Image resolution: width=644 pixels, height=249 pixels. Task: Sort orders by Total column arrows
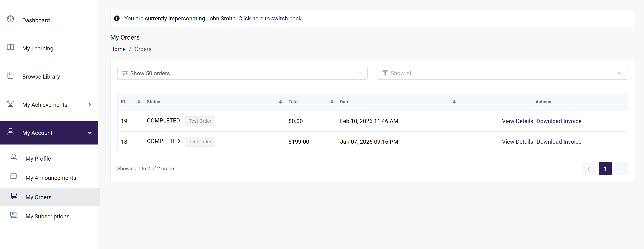(x=332, y=102)
